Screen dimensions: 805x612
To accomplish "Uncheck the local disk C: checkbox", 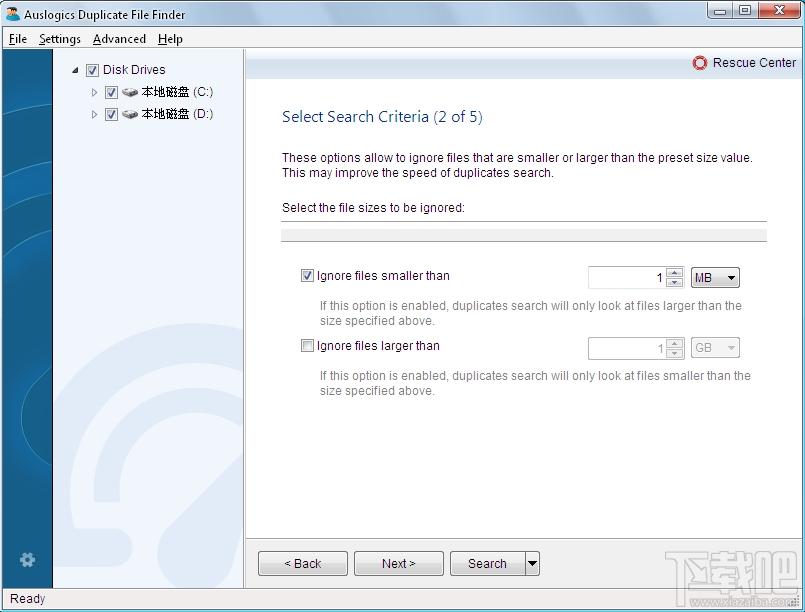I will pyautogui.click(x=111, y=92).
